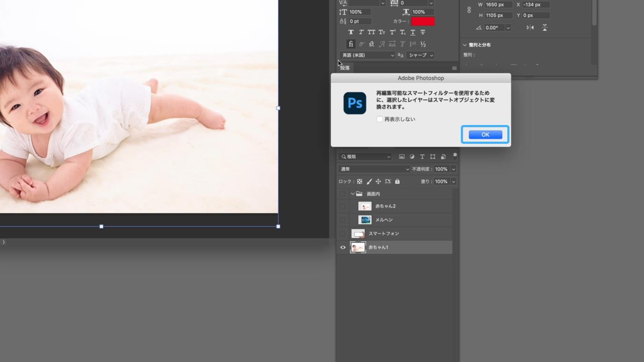This screenshot has height=362, width=644.
Task: Open the layer filter 種類 dropdown
Action: [x=365, y=157]
